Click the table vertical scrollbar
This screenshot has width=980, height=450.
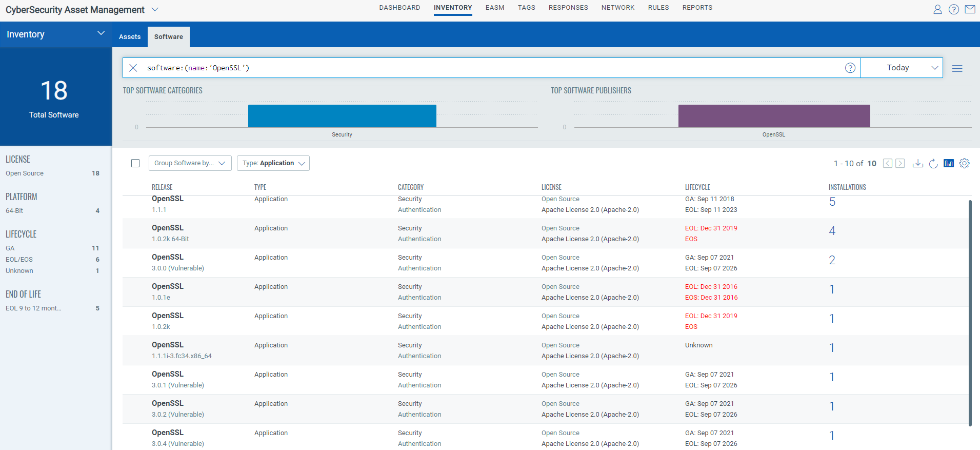970,313
